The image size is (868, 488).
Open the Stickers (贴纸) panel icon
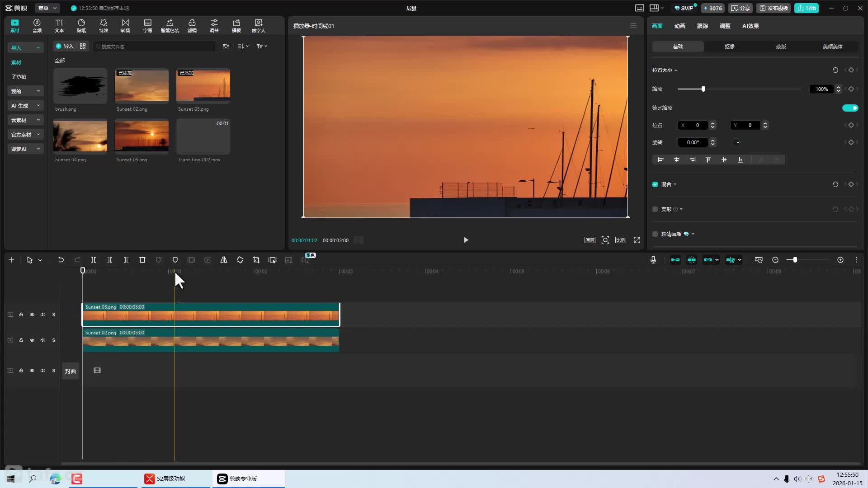pos(81,26)
